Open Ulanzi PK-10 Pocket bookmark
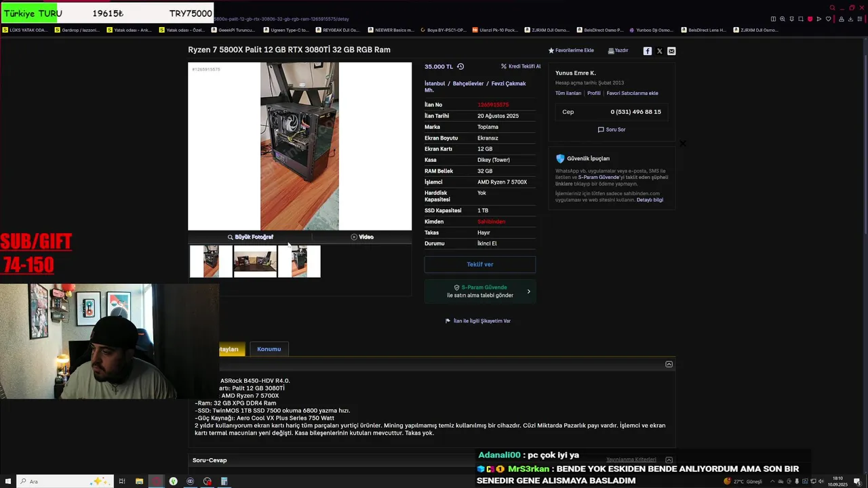Image resolution: width=868 pixels, height=488 pixels. tap(495, 30)
